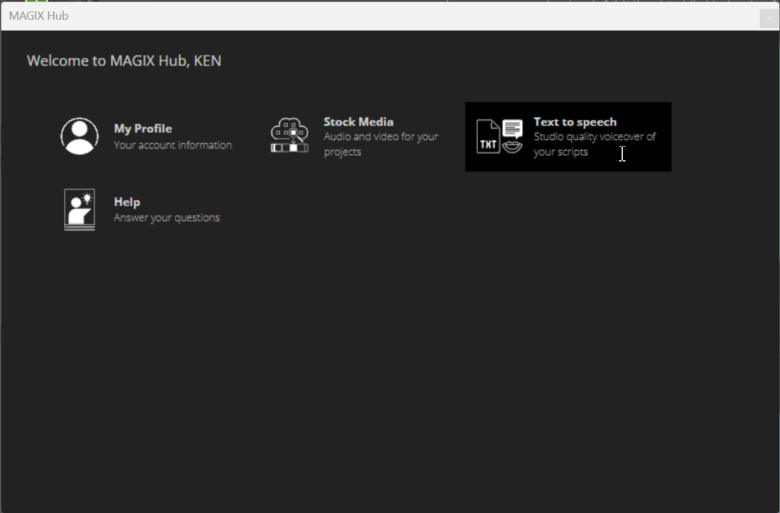Click the 'Welcome to MAGIX Hub, KEN' heading
Viewport: 780px width, 513px height.
coord(124,61)
